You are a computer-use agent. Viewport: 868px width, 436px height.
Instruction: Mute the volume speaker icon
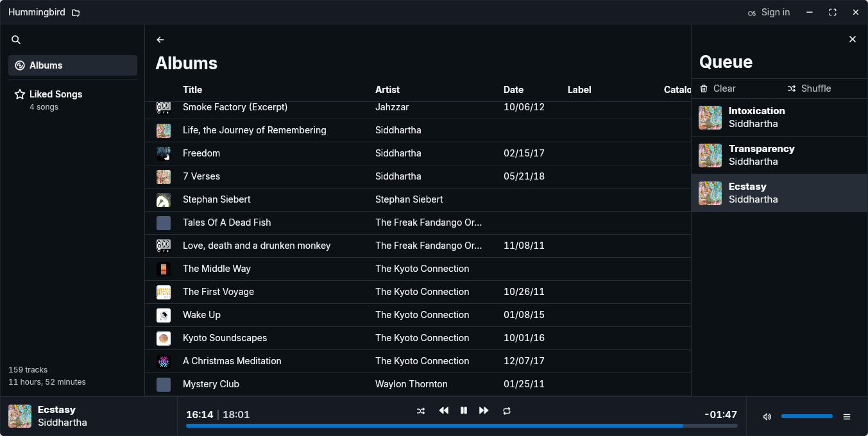pos(767,417)
